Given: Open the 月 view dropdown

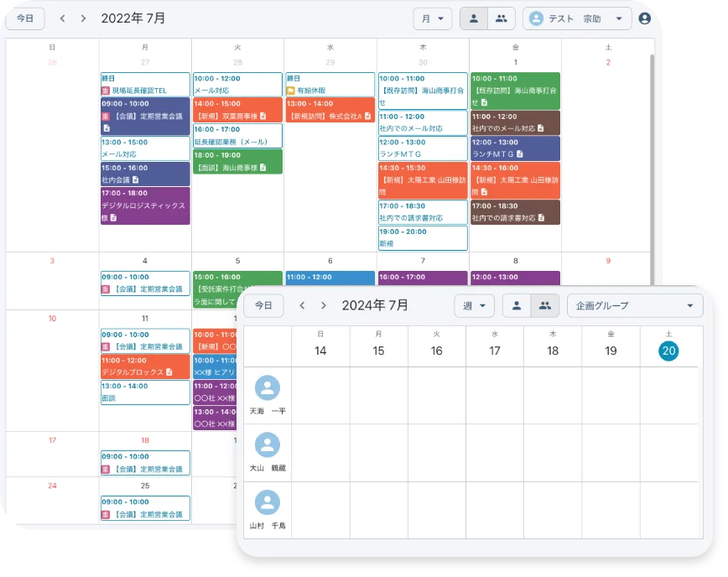Looking at the screenshot, I should coord(432,18).
